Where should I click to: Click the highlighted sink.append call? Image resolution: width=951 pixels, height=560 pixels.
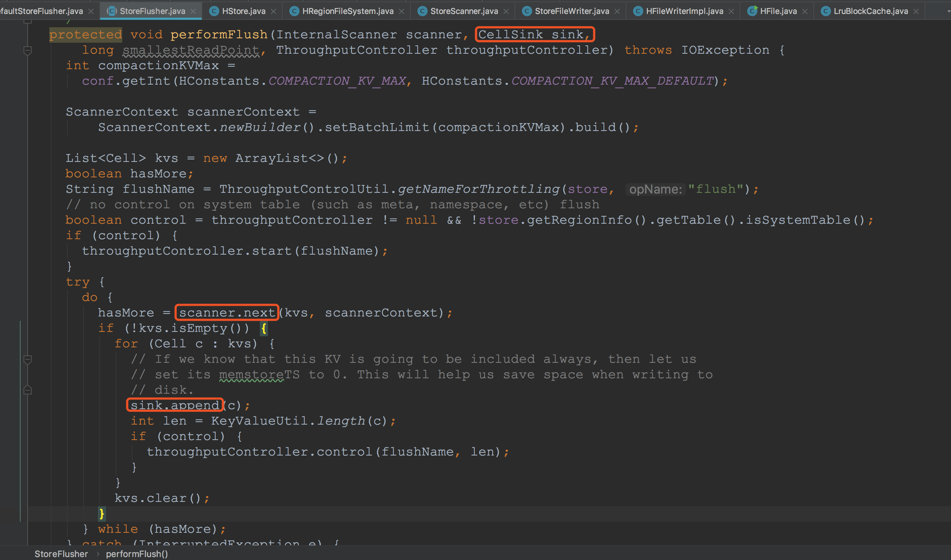tap(175, 405)
